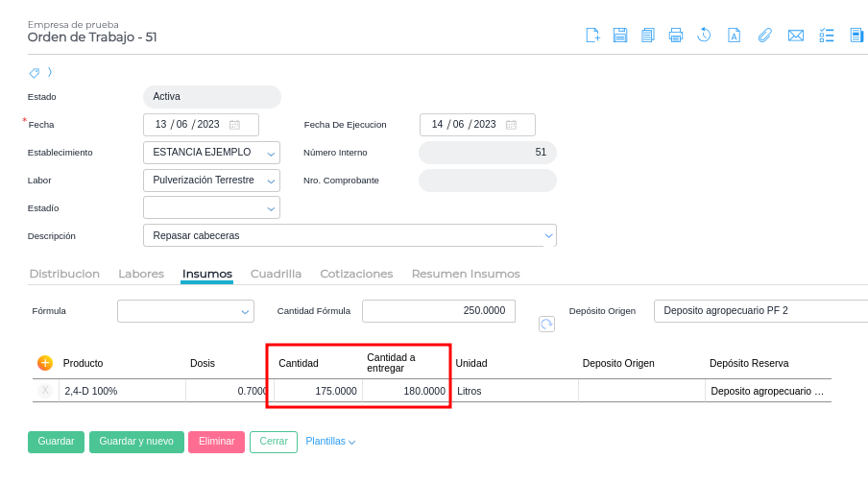Viewport: 868px width, 483px height.
Task: Click the orange add row button
Action: coord(45,363)
